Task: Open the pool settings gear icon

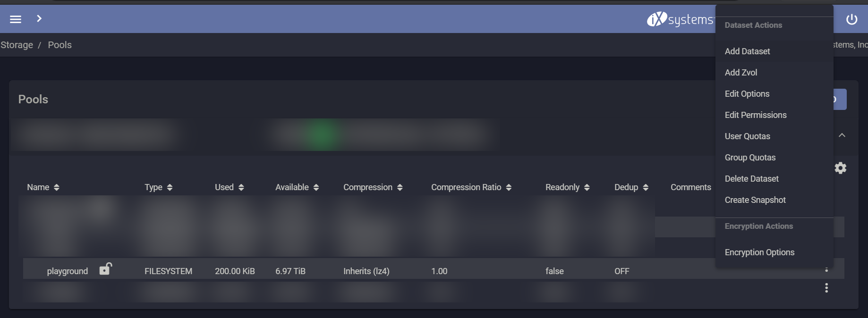Action: coord(840,168)
